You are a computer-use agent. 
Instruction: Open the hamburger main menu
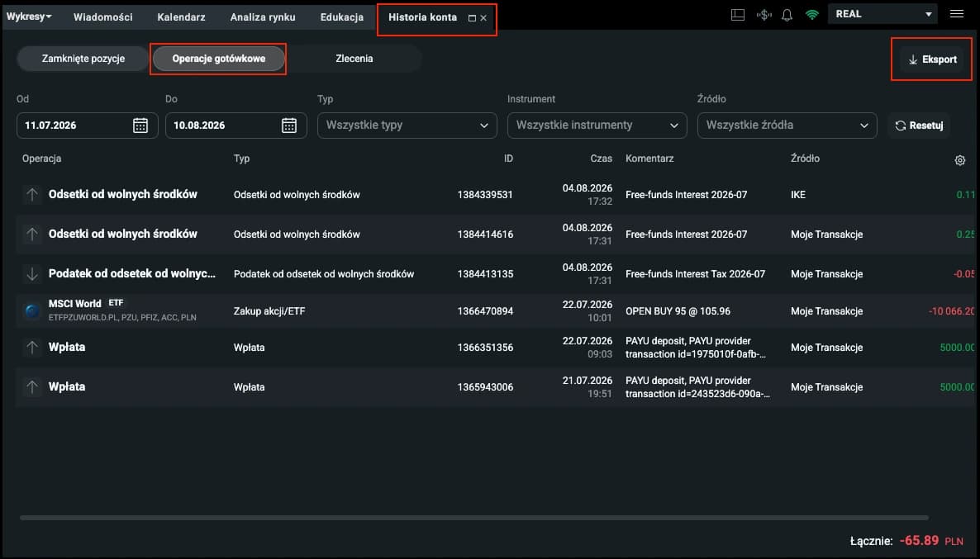957,14
